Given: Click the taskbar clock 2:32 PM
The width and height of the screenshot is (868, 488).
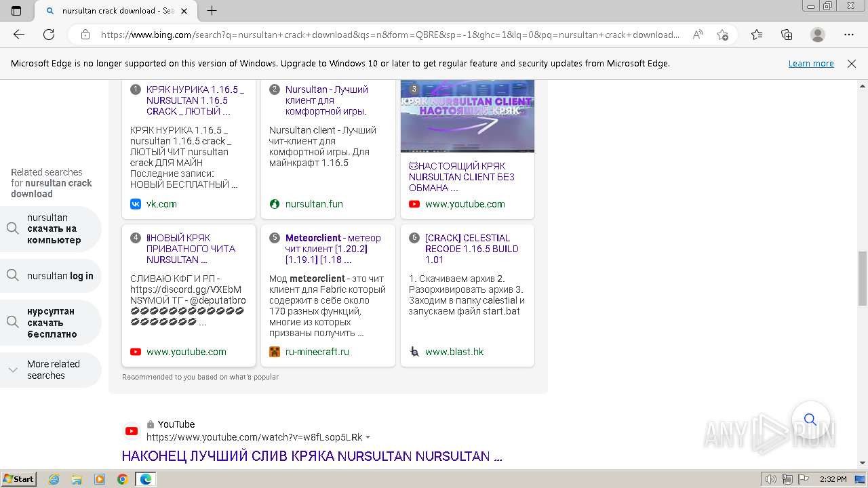Looking at the screenshot, I should click(x=833, y=479).
